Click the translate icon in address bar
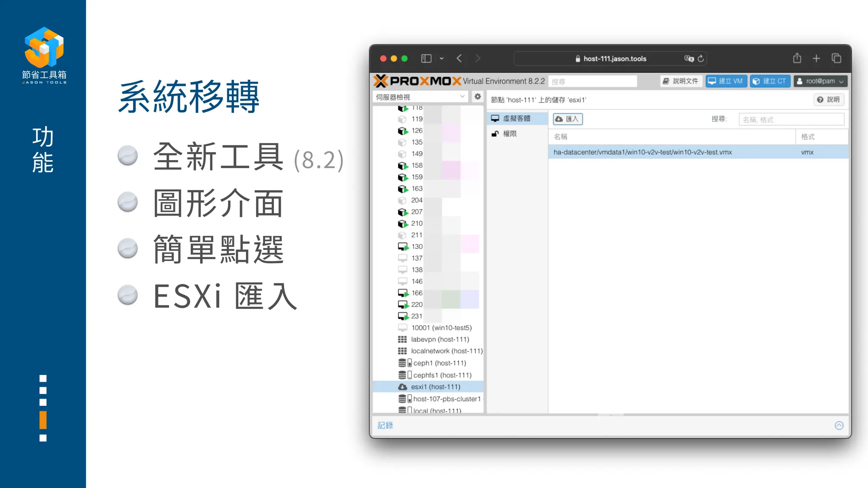Viewport: 868px width, 488px height. click(x=689, y=58)
